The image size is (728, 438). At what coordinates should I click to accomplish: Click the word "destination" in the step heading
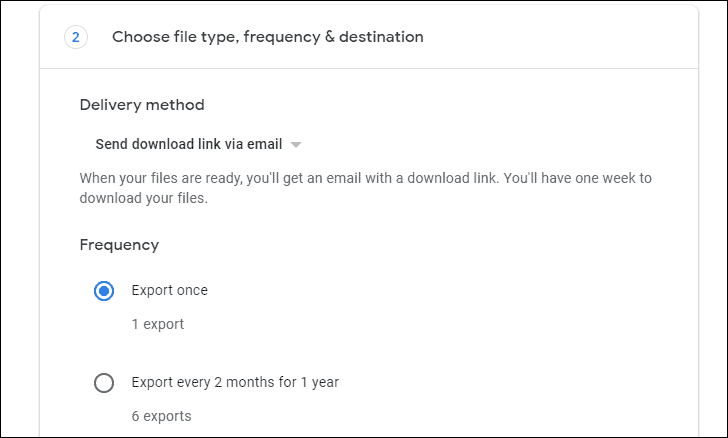[x=384, y=37]
